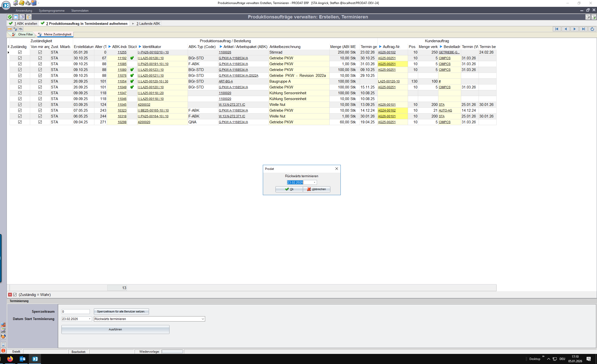
Task: Click the grid layout toolbar icon
Action: pyautogui.click(x=10, y=29)
